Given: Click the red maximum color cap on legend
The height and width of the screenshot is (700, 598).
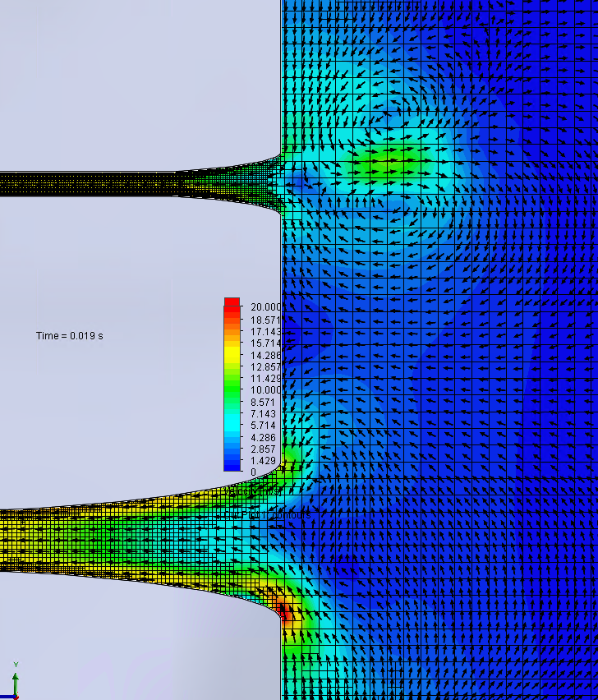Looking at the screenshot, I should pyautogui.click(x=232, y=302).
